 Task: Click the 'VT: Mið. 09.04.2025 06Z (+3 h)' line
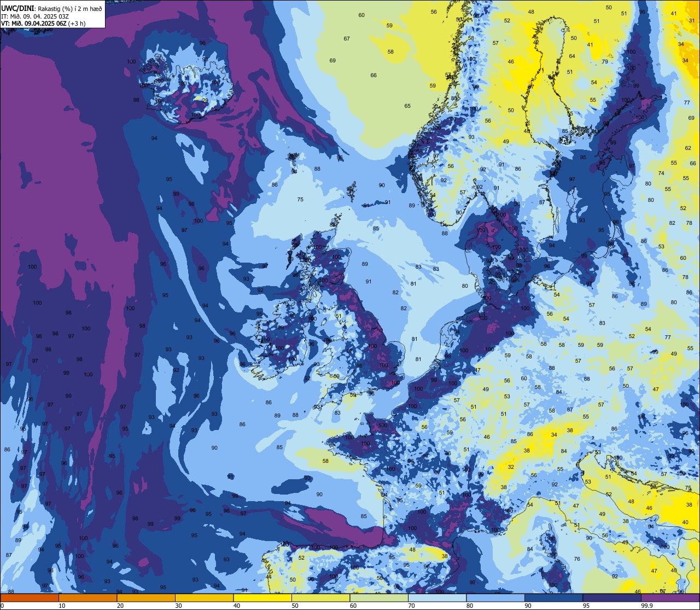pos(43,24)
